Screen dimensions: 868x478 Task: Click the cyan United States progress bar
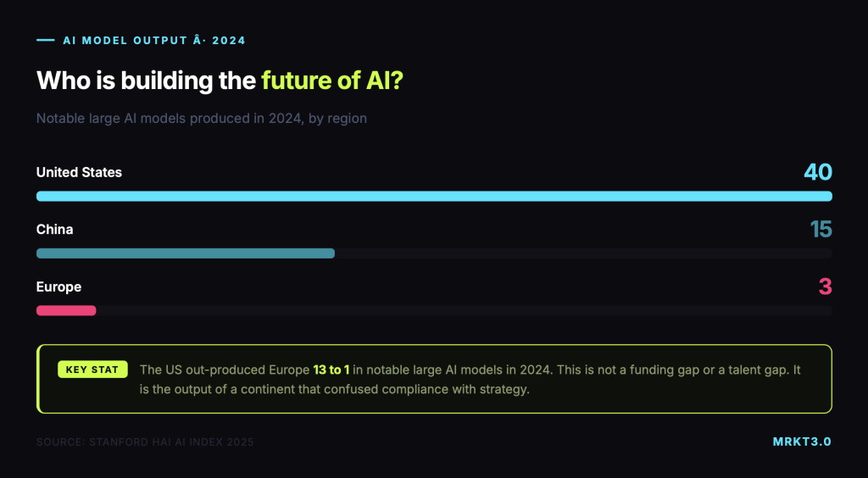(x=434, y=197)
